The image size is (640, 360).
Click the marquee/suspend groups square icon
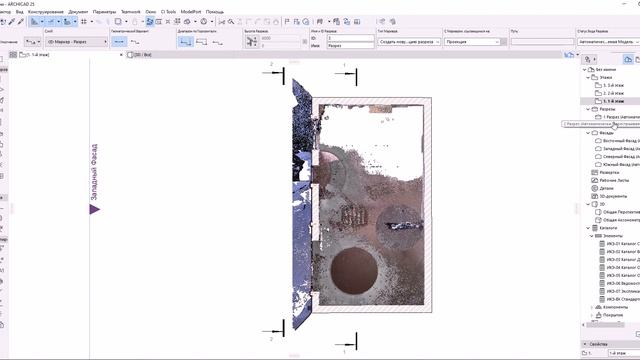pyautogui.click(x=118, y=22)
